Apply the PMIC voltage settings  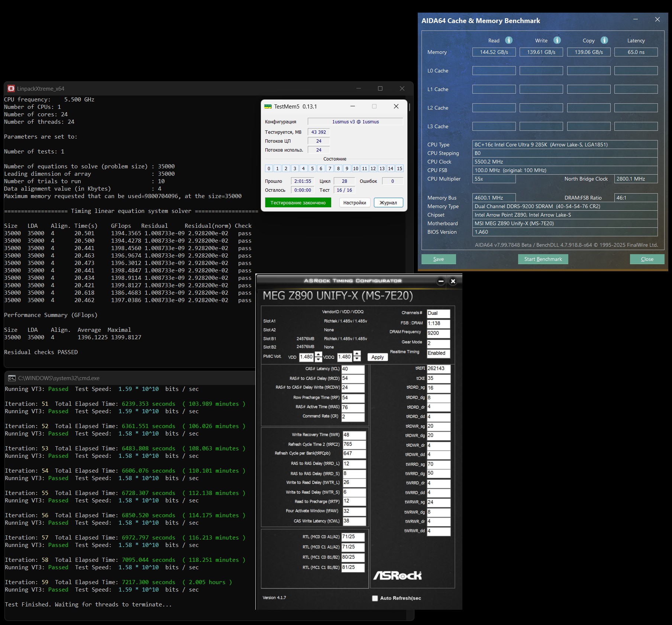click(x=377, y=357)
